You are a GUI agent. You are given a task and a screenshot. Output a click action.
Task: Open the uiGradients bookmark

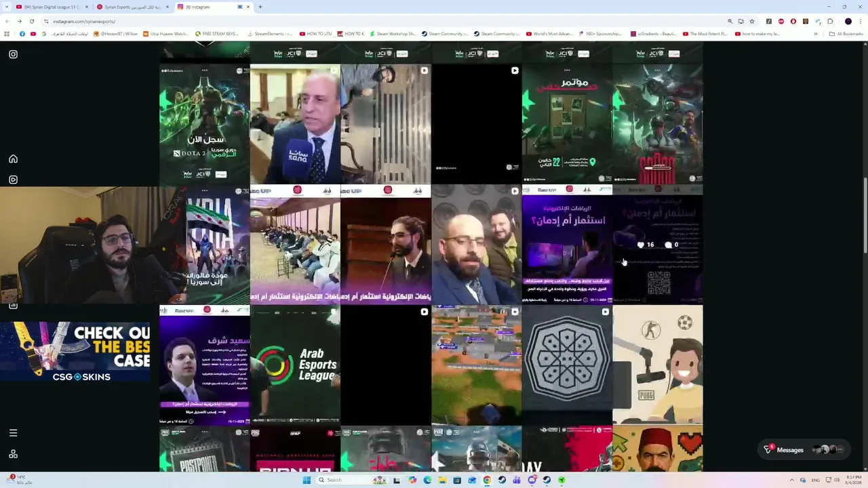654,33
